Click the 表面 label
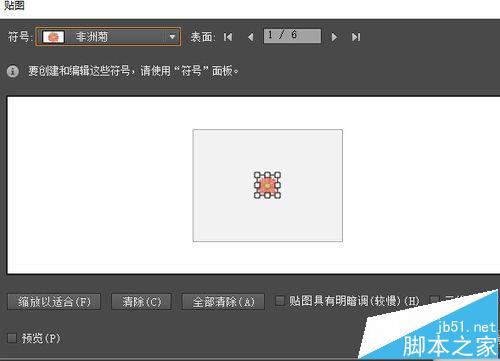Viewport: 500px width, 361px height. tap(203, 37)
